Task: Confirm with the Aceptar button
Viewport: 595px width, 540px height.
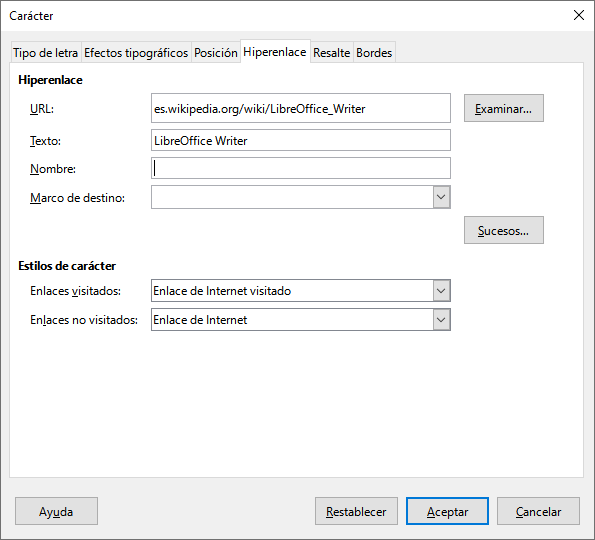Action: (x=447, y=511)
